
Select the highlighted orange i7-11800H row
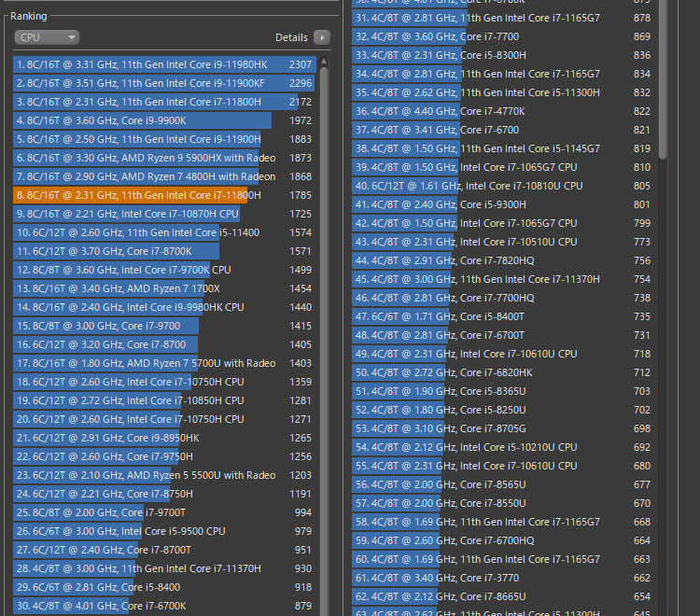pos(164,195)
